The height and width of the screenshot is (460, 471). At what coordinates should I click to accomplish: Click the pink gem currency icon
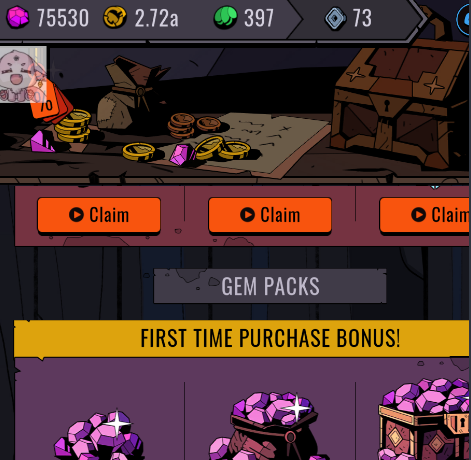pos(18,17)
